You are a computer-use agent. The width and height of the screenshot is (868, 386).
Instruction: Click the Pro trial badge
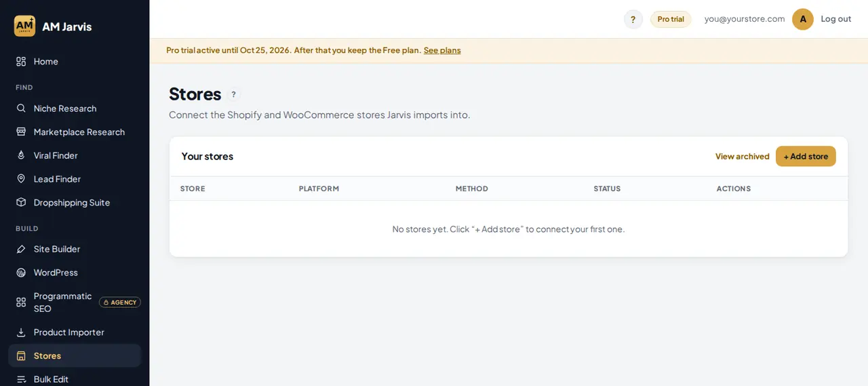671,19
